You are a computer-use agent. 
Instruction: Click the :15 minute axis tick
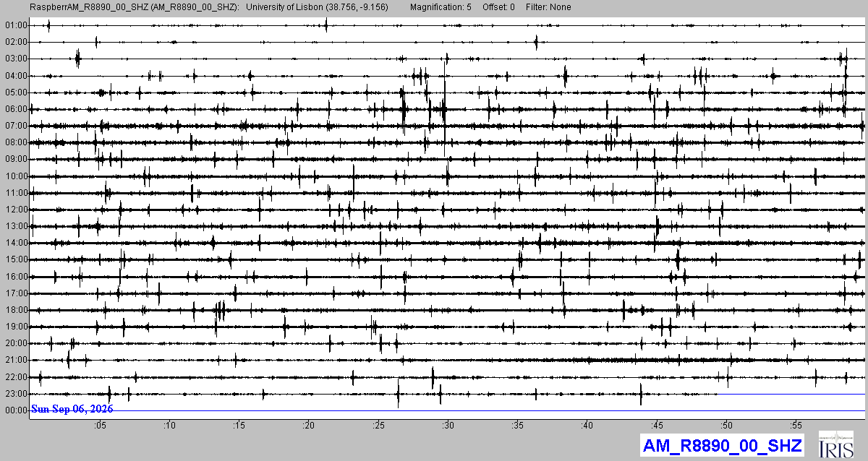click(x=239, y=426)
